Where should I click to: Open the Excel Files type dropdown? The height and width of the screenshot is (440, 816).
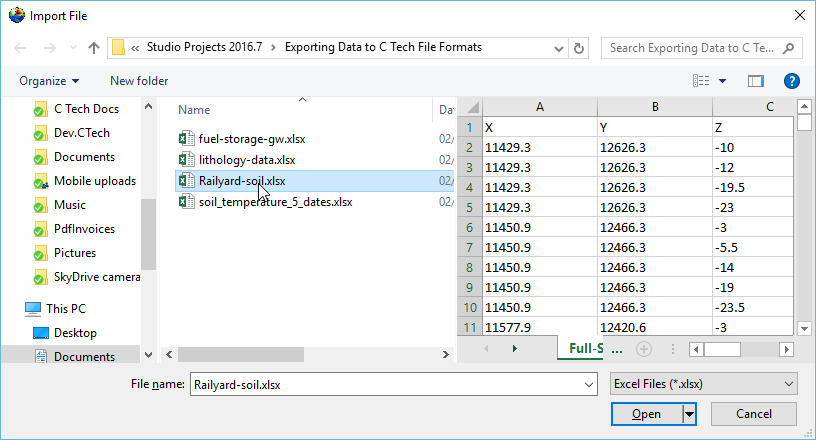click(703, 383)
